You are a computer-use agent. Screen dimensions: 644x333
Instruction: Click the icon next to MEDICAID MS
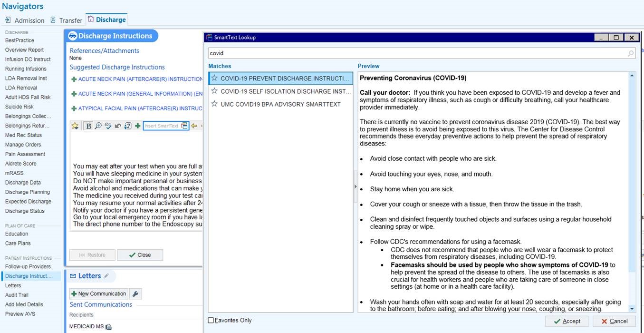tap(108, 327)
